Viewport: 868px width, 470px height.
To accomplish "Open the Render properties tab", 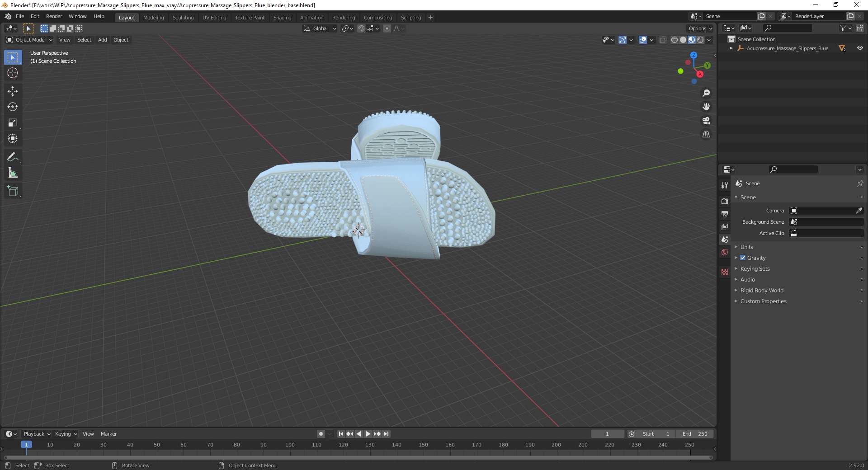I will click(725, 201).
